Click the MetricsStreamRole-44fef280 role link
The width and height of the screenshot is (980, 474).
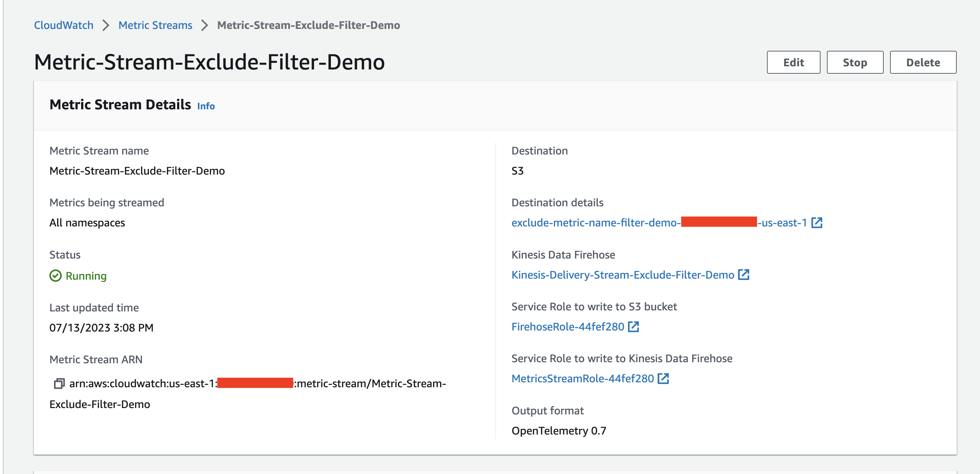(583, 378)
